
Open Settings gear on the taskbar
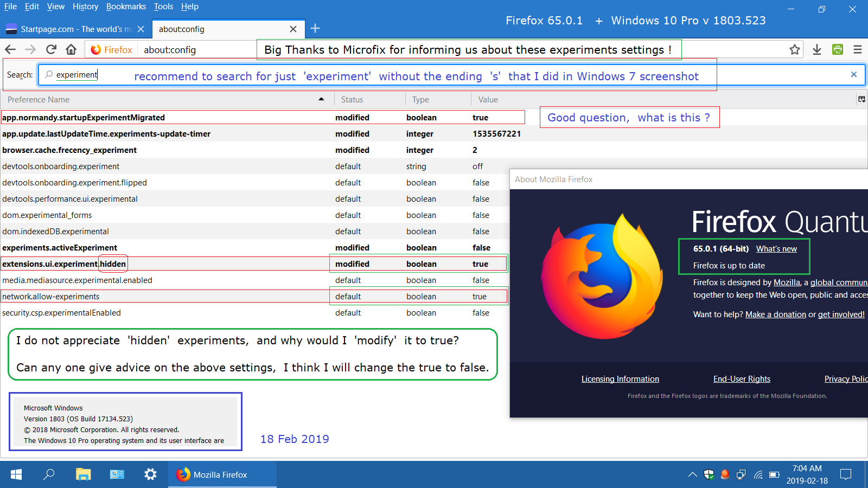[150, 474]
